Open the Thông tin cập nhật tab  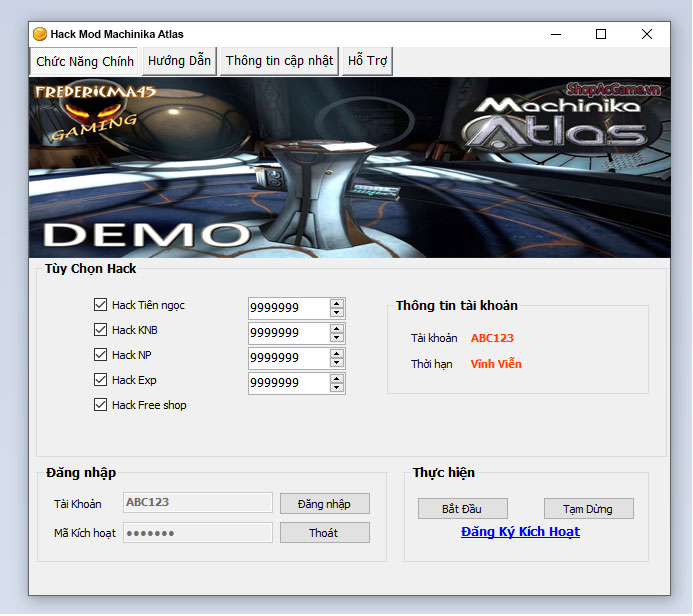(279, 61)
